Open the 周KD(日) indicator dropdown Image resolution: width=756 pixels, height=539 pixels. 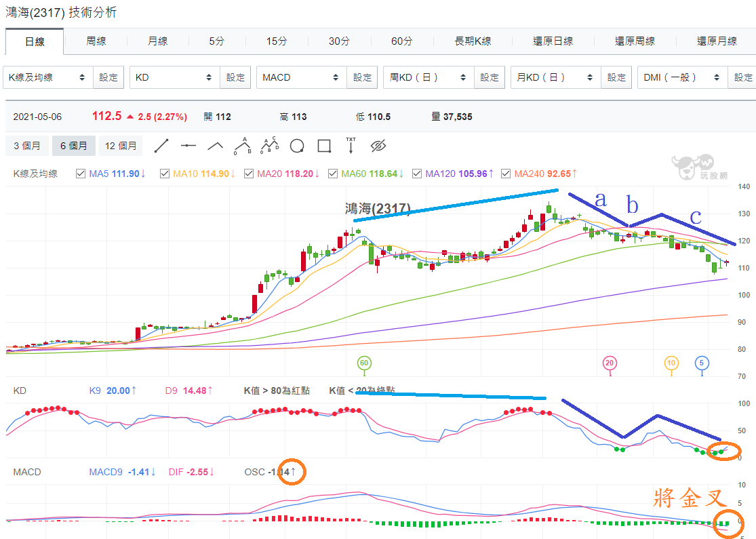pyautogui.click(x=428, y=77)
